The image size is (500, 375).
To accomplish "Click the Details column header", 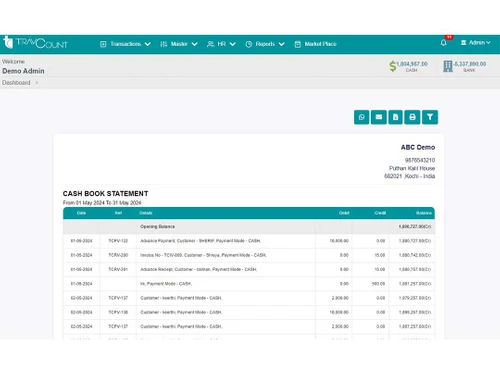I will 146,213.
